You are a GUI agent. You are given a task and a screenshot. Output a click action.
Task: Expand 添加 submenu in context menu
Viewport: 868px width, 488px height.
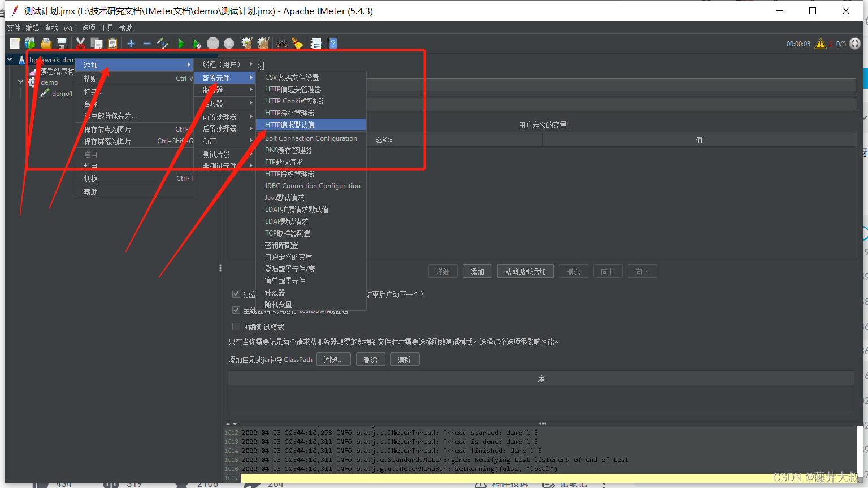point(135,65)
